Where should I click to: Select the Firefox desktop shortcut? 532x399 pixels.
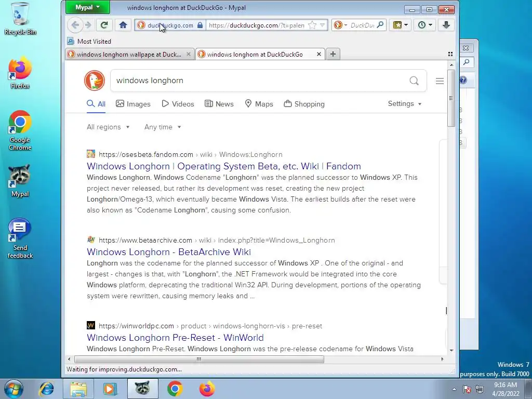click(x=20, y=73)
